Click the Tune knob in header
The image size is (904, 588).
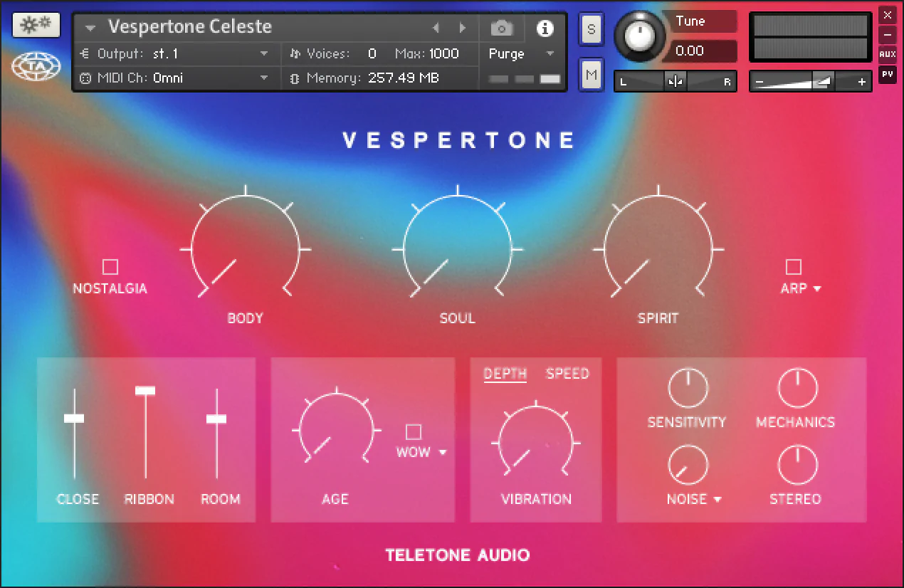click(x=641, y=37)
